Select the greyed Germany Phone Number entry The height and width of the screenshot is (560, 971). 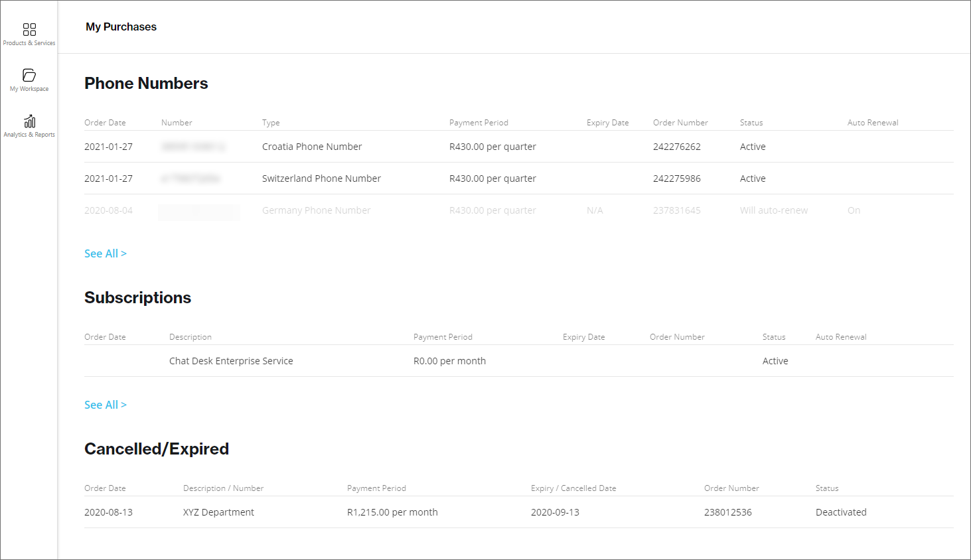pos(316,210)
